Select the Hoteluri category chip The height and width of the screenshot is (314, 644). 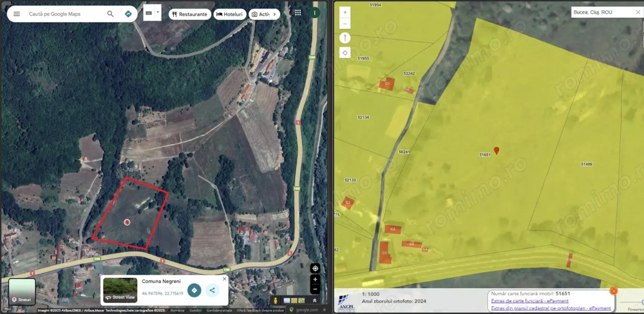pos(230,14)
